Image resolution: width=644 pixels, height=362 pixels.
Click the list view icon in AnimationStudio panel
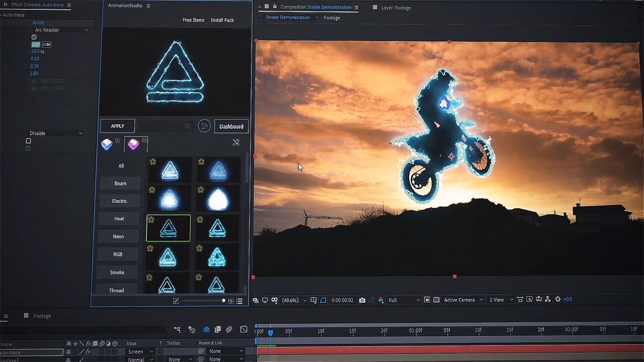tap(240, 301)
